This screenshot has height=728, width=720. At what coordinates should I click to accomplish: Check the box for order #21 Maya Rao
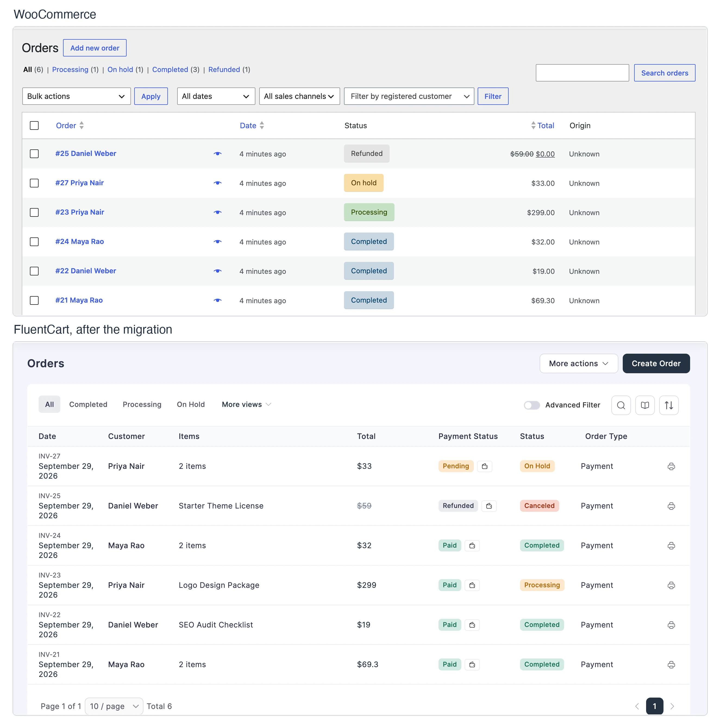34,301
